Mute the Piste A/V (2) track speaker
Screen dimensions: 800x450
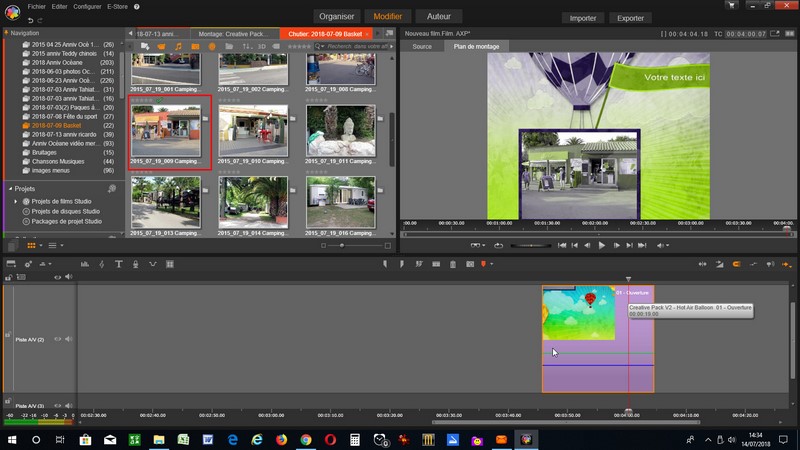(68, 339)
